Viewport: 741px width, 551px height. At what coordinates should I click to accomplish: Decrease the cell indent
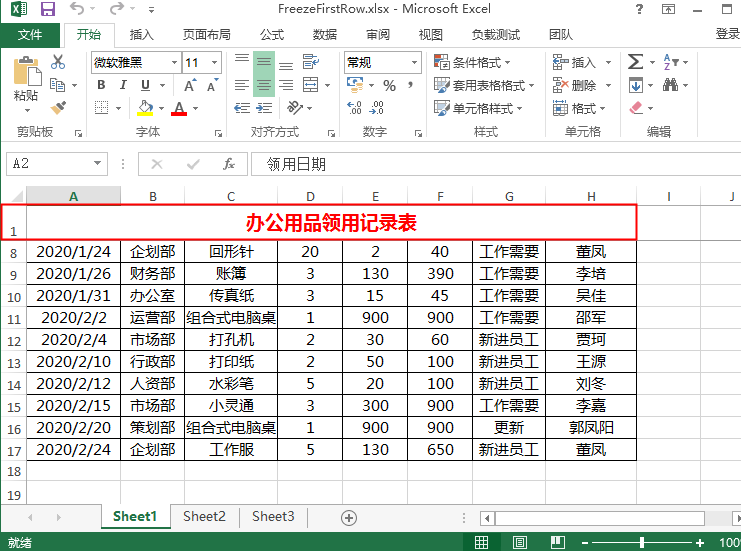pyautogui.click(x=242, y=108)
